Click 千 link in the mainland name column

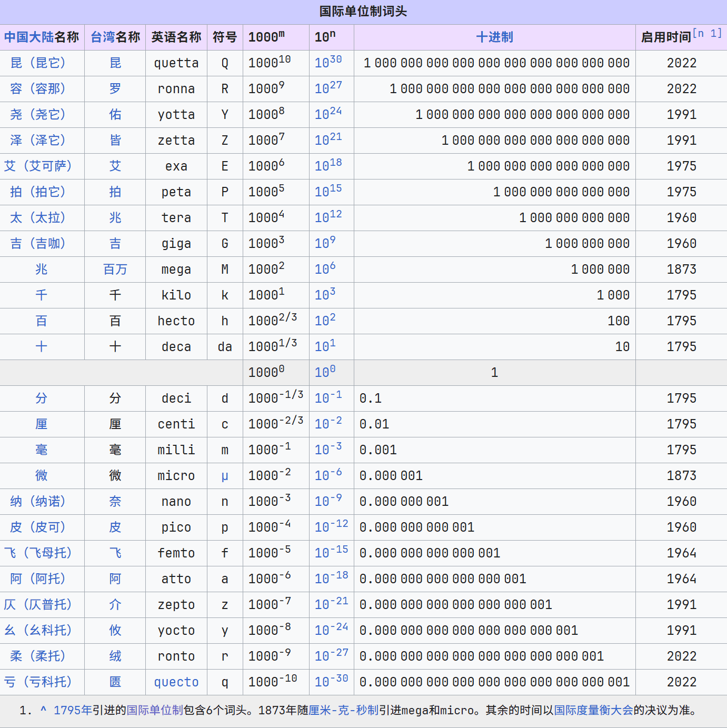(x=42, y=295)
